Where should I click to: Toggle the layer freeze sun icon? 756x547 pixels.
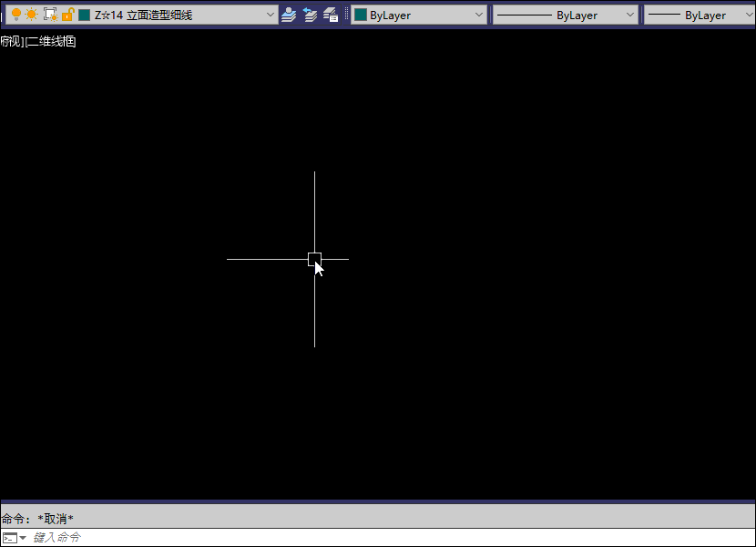click(32, 15)
